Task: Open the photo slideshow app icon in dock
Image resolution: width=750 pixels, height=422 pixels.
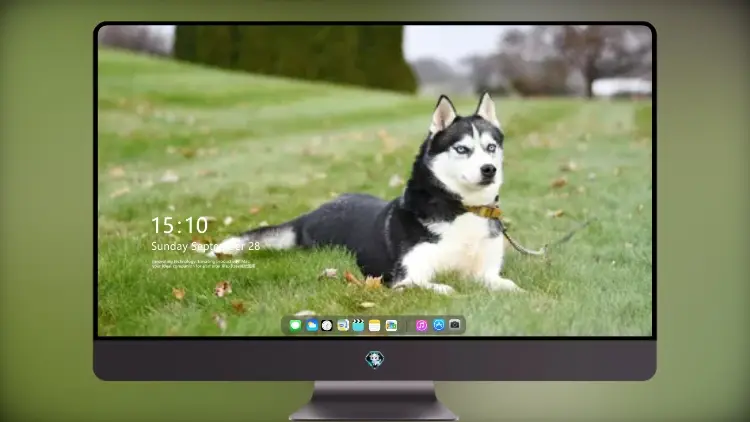Action: coord(391,325)
